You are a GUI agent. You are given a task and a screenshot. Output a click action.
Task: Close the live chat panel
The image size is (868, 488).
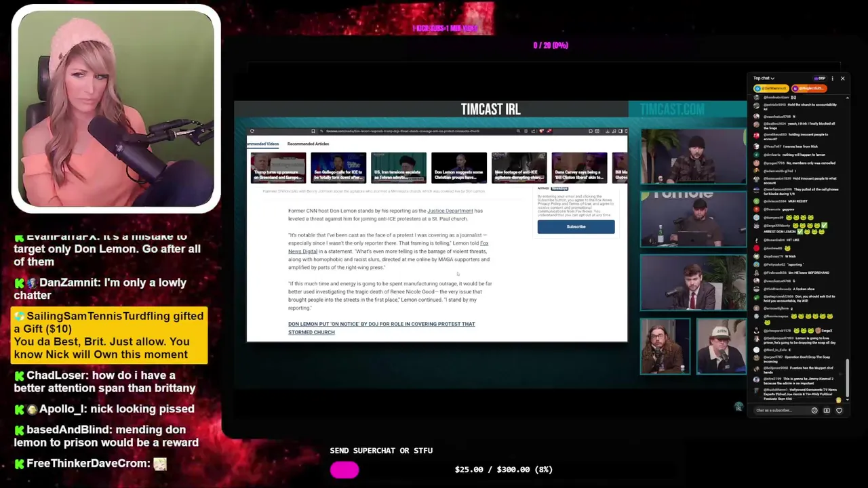point(842,79)
